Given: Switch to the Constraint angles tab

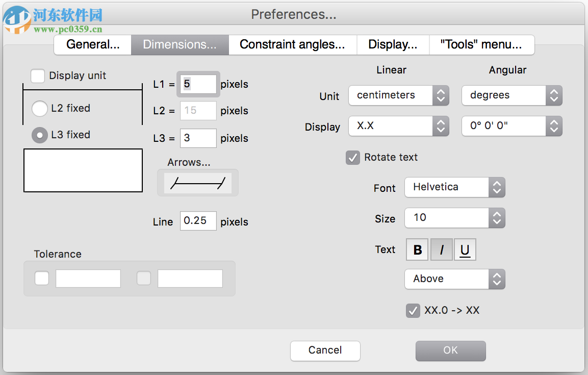Looking at the screenshot, I should (x=293, y=45).
